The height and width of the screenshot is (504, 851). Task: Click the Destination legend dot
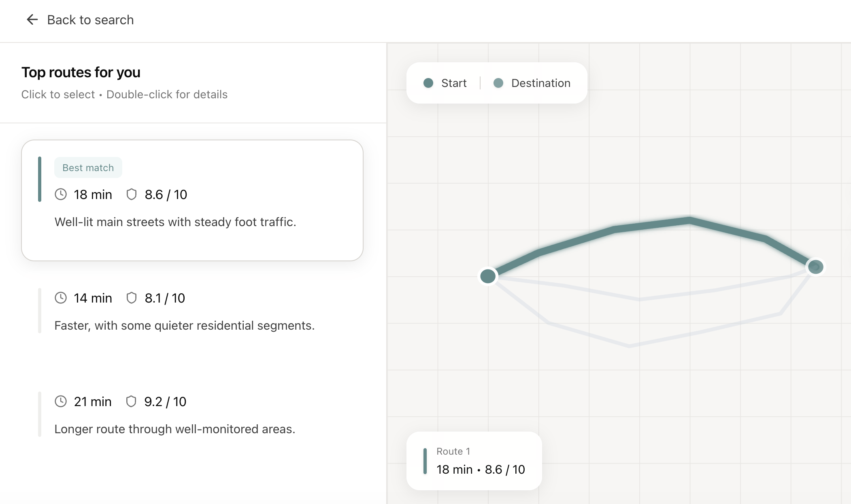point(498,83)
